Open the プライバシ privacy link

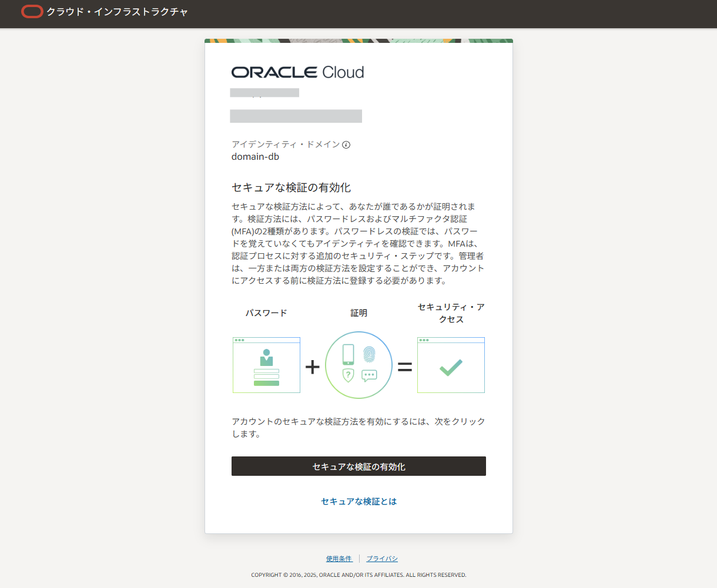pyautogui.click(x=381, y=559)
